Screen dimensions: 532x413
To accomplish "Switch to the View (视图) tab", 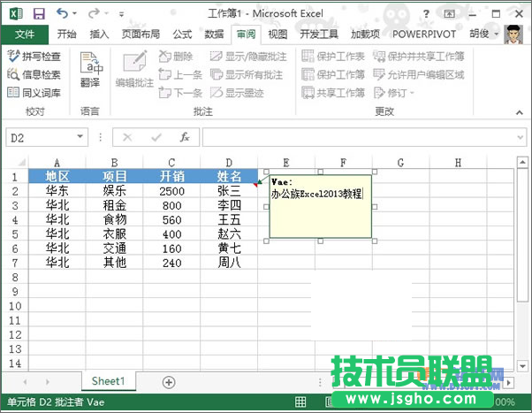I will 277,34.
